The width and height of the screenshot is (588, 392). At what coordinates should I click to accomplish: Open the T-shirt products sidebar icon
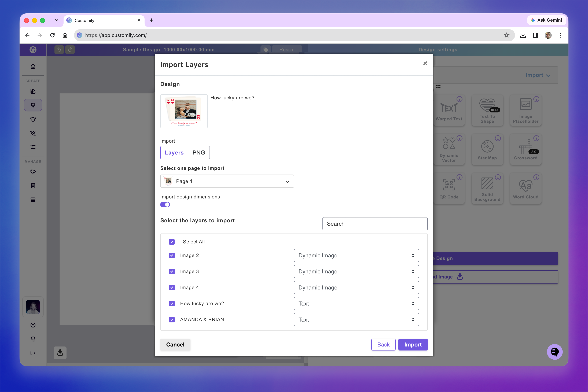(x=33, y=119)
